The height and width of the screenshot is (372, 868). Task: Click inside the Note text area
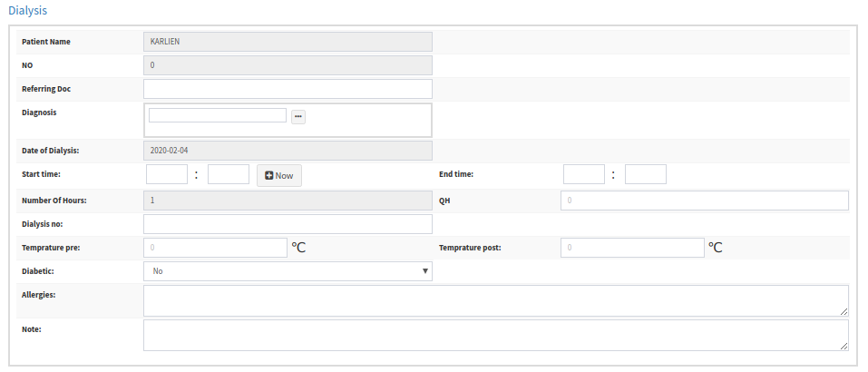pos(496,335)
